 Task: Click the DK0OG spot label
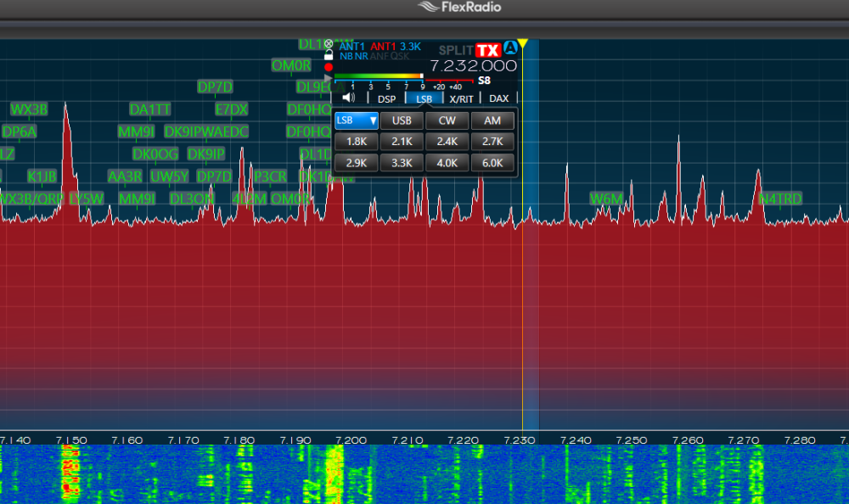(155, 154)
